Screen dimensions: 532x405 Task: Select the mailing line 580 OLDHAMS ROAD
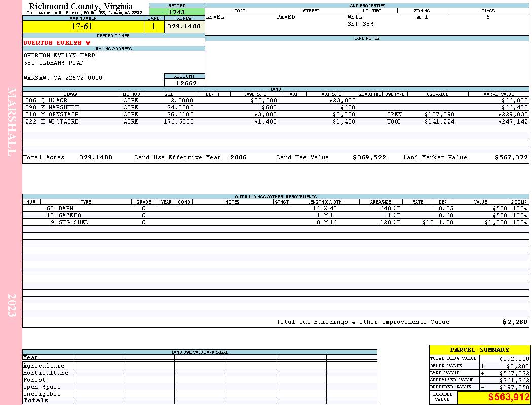click(53, 63)
